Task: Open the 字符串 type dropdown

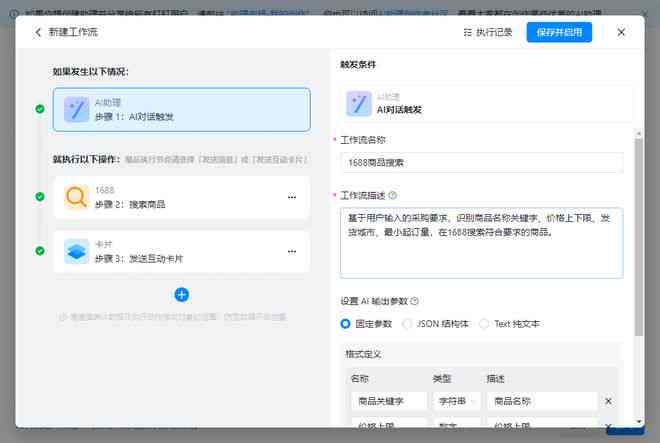Action: coord(457,401)
